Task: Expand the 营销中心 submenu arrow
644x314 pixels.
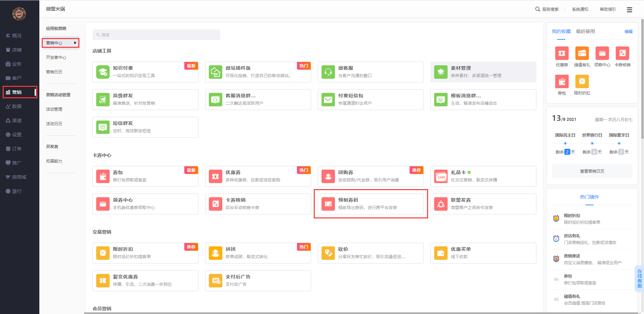Action: pos(75,43)
